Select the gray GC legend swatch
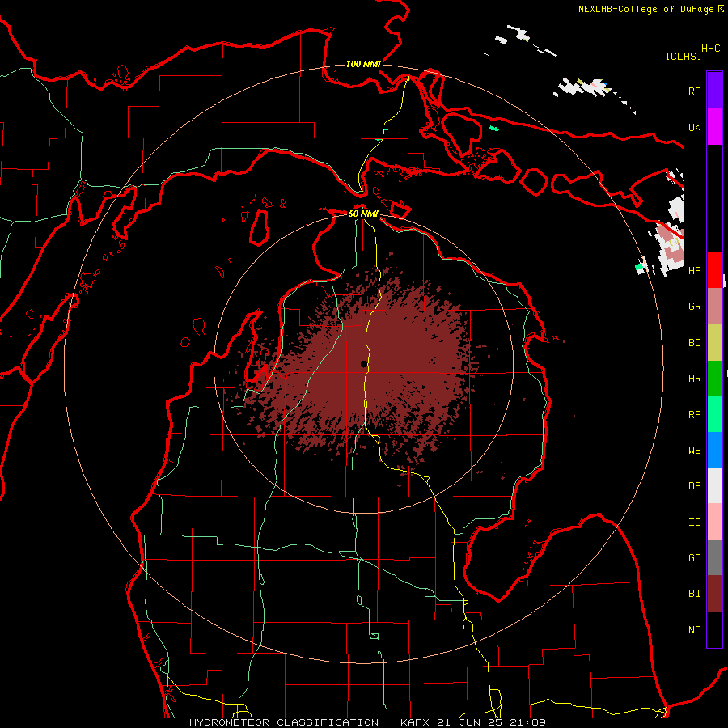This screenshot has height=728, width=728. tap(714, 557)
